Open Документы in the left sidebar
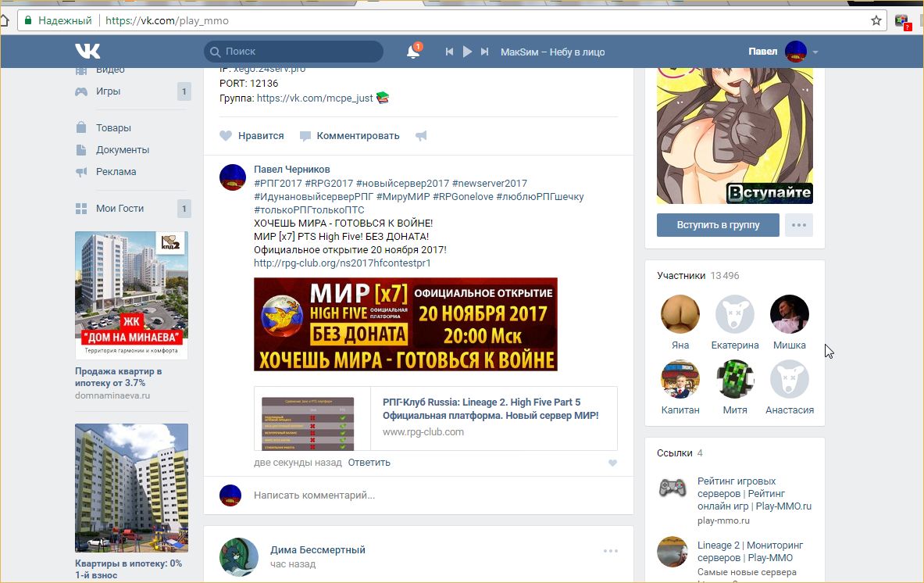The image size is (924, 583). point(122,149)
